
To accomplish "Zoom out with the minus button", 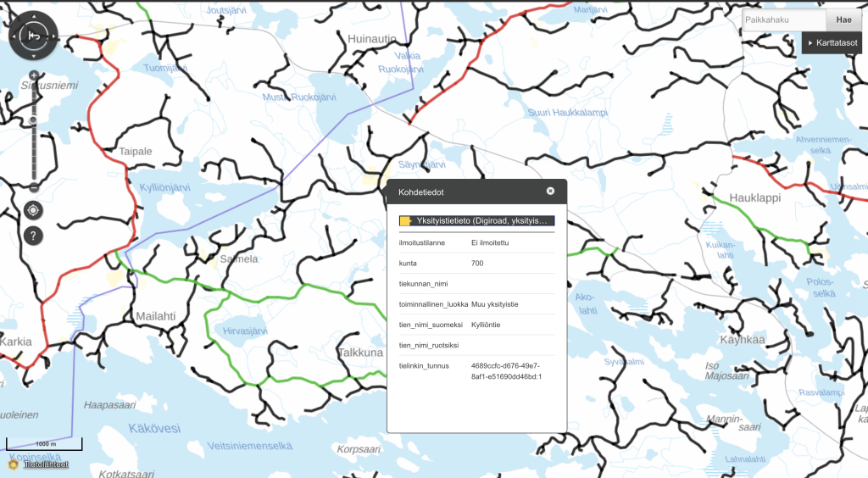I will pos(33,186).
